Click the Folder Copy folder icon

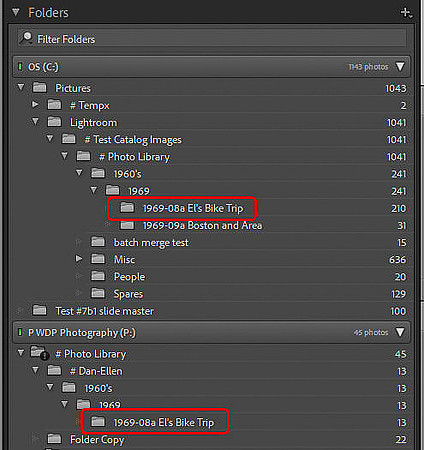pos(54,439)
